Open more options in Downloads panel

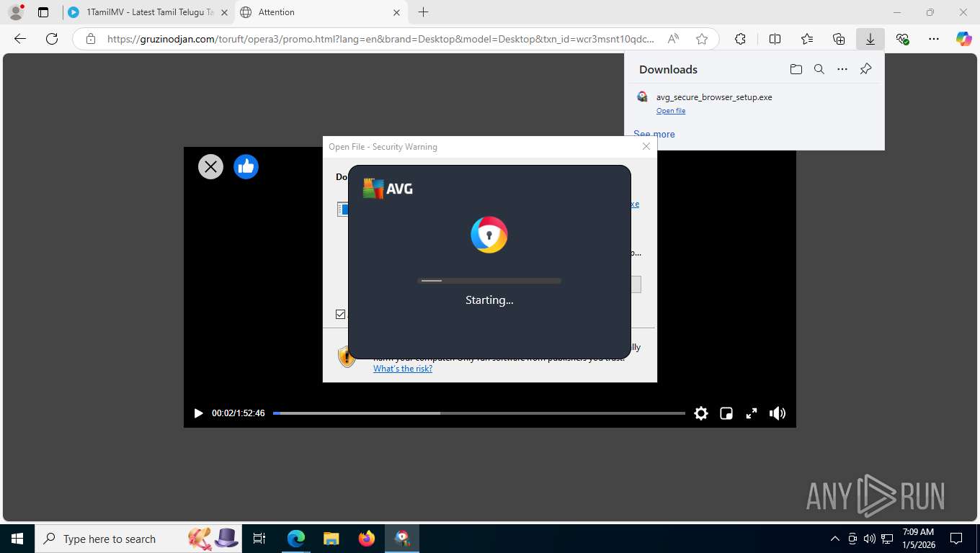(x=842, y=69)
